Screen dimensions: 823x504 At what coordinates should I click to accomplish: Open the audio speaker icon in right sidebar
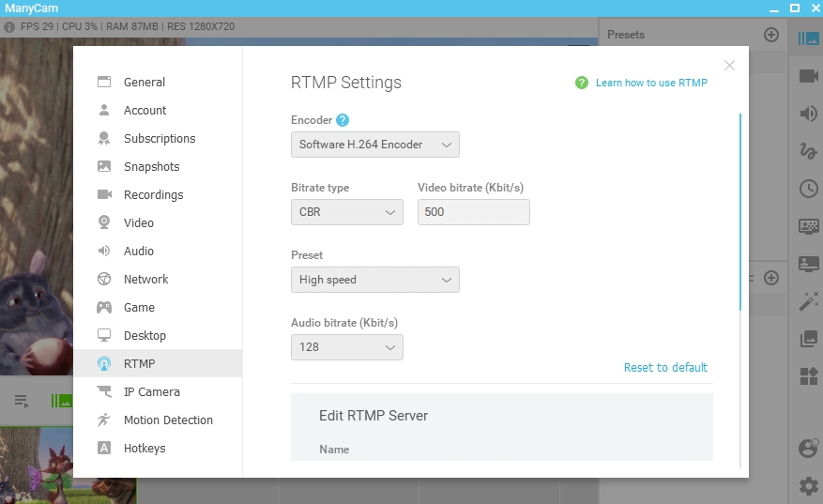pyautogui.click(x=808, y=114)
